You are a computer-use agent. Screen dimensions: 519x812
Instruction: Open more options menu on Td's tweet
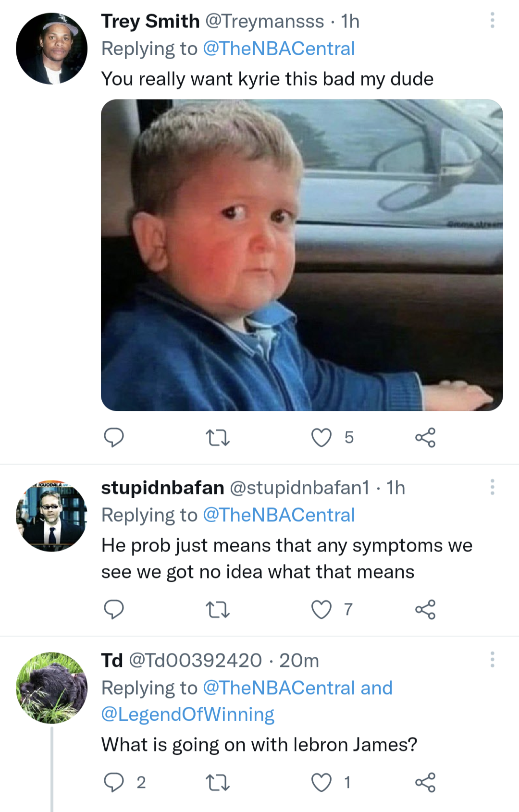point(492,659)
